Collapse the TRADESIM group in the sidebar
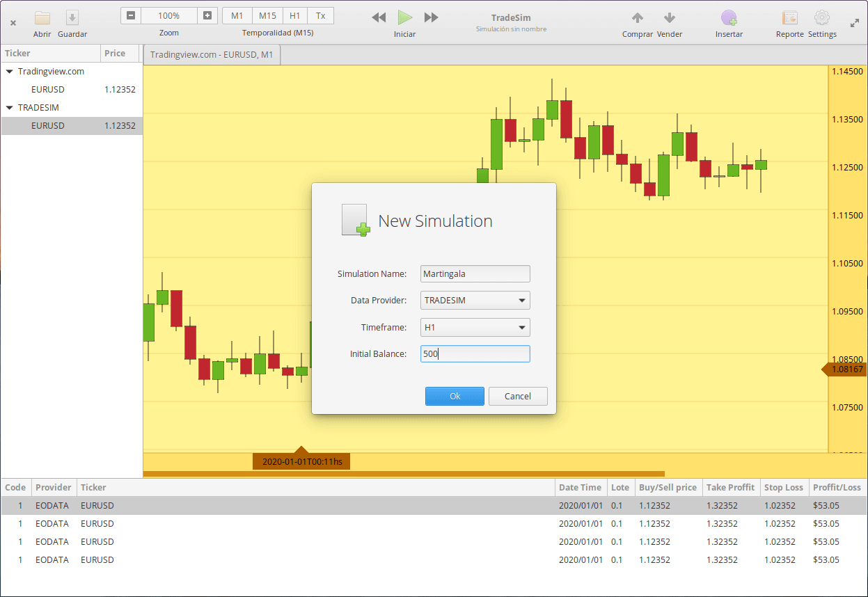The image size is (868, 597). pyautogui.click(x=8, y=107)
